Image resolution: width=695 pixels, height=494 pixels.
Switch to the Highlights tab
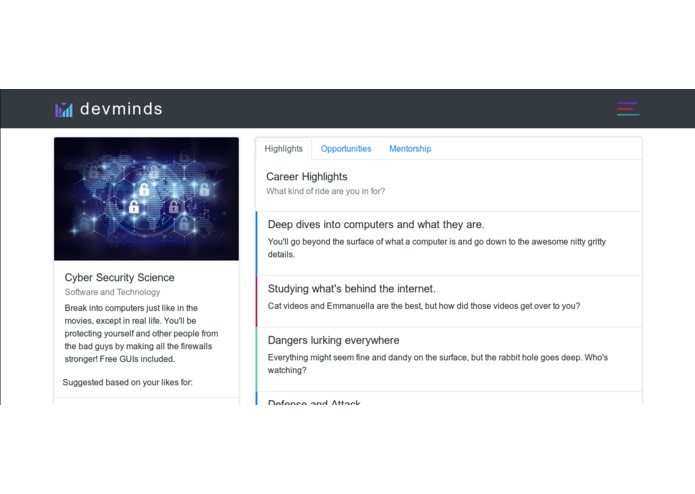(x=284, y=148)
